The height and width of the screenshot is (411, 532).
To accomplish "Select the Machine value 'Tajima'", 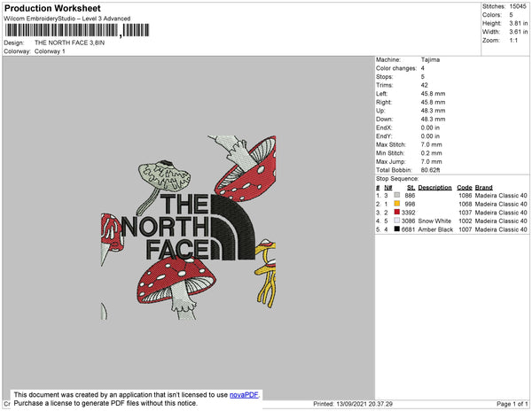I will (x=431, y=59).
